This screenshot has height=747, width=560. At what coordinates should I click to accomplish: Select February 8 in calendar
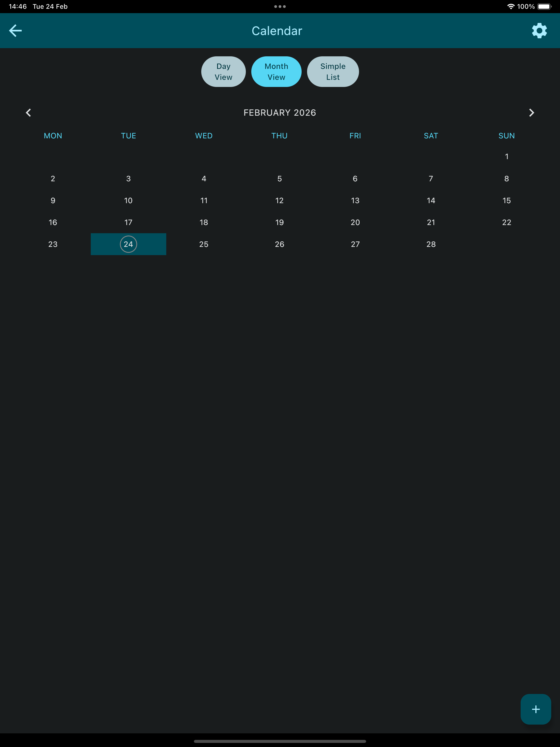(x=507, y=179)
